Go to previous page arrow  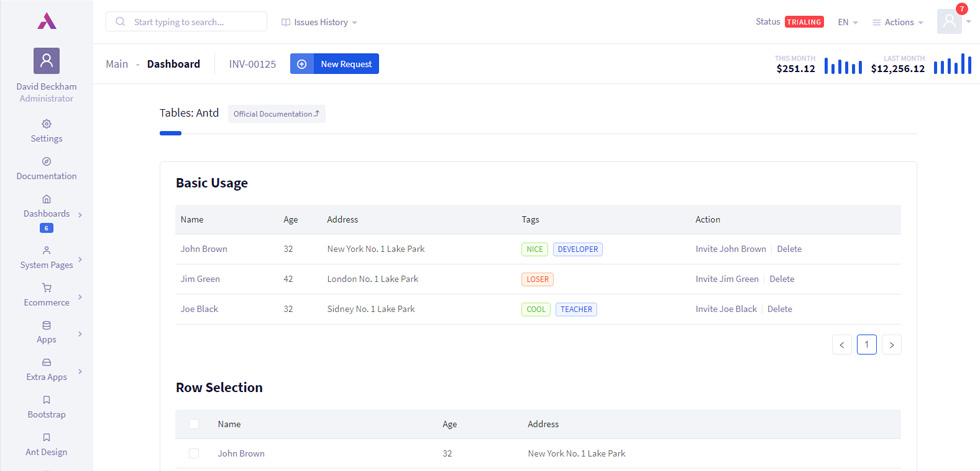coord(842,345)
